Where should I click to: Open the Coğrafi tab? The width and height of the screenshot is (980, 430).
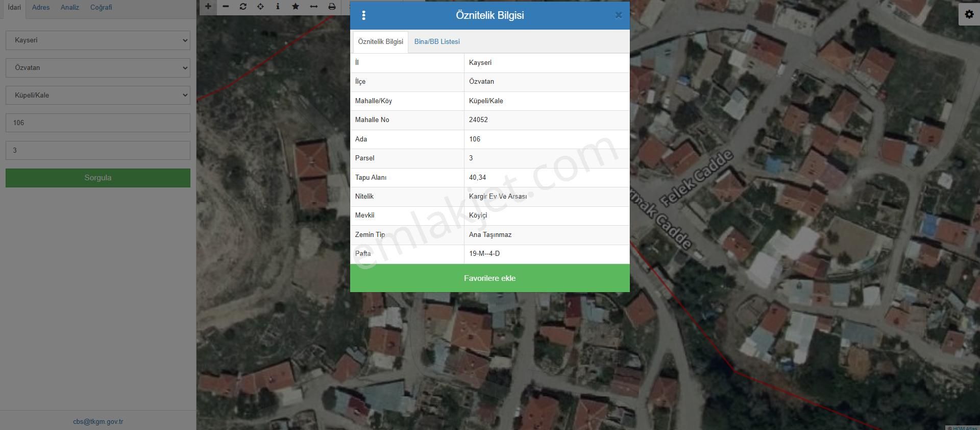[101, 7]
